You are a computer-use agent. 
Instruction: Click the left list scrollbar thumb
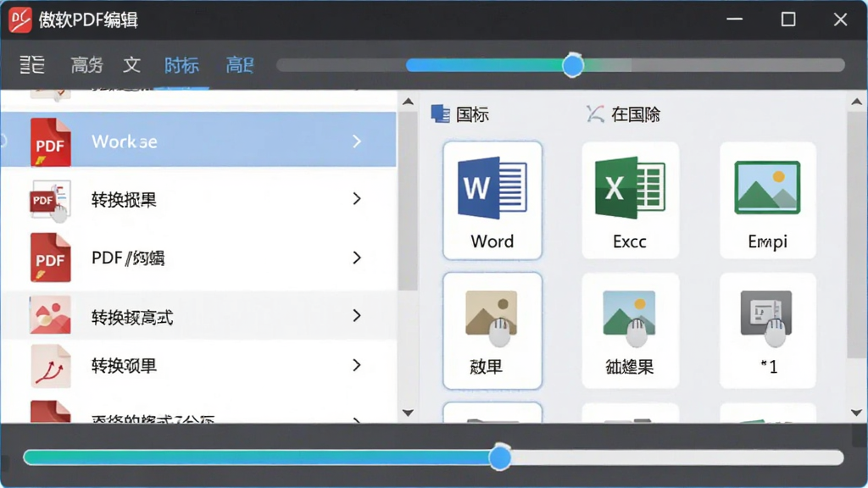[408, 201]
